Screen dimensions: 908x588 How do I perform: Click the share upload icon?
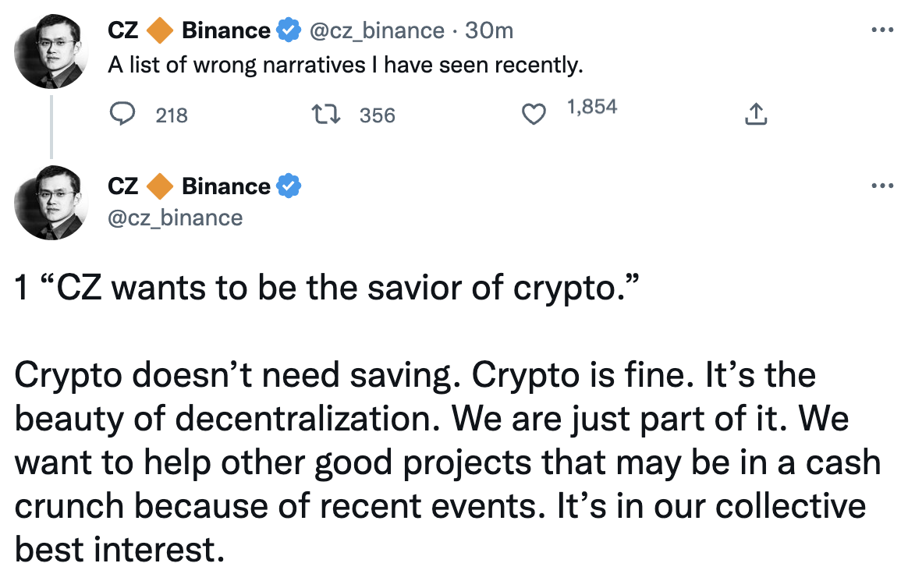point(756,114)
